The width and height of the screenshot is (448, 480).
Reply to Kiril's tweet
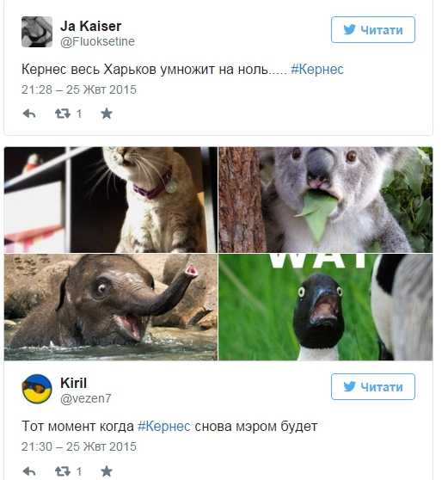coord(29,471)
